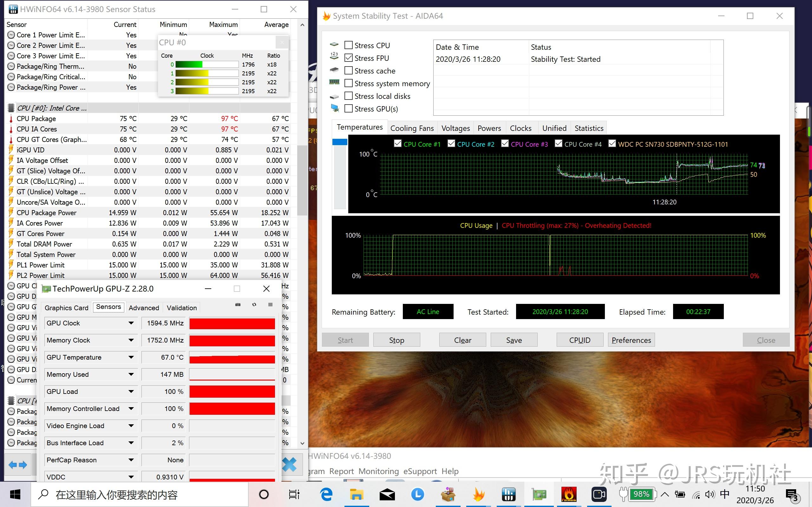Image resolution: width=812 pixels, height=507 pixels.
Task: Open AIDA64 flame icon in taskbar
Action: coord(478,494)
